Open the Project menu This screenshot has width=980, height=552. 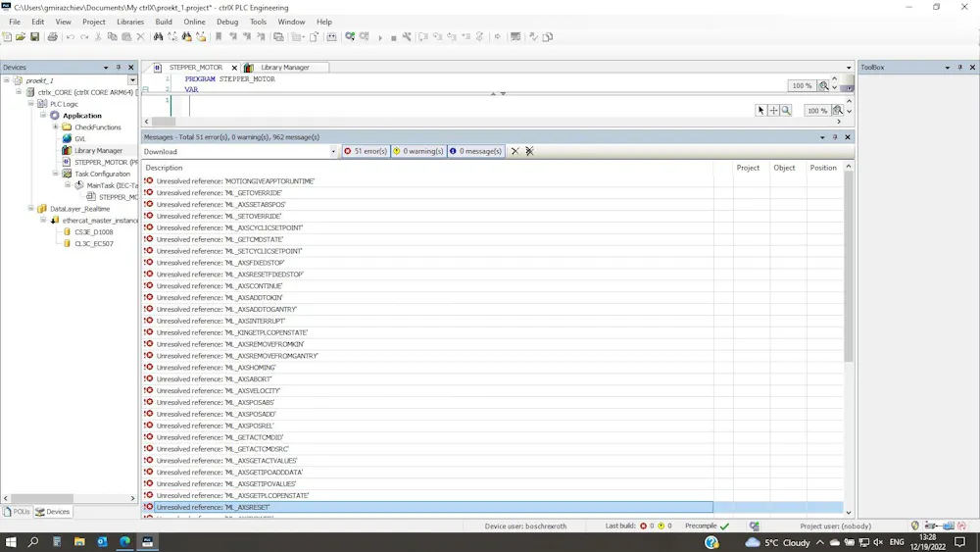pos(94,22)
